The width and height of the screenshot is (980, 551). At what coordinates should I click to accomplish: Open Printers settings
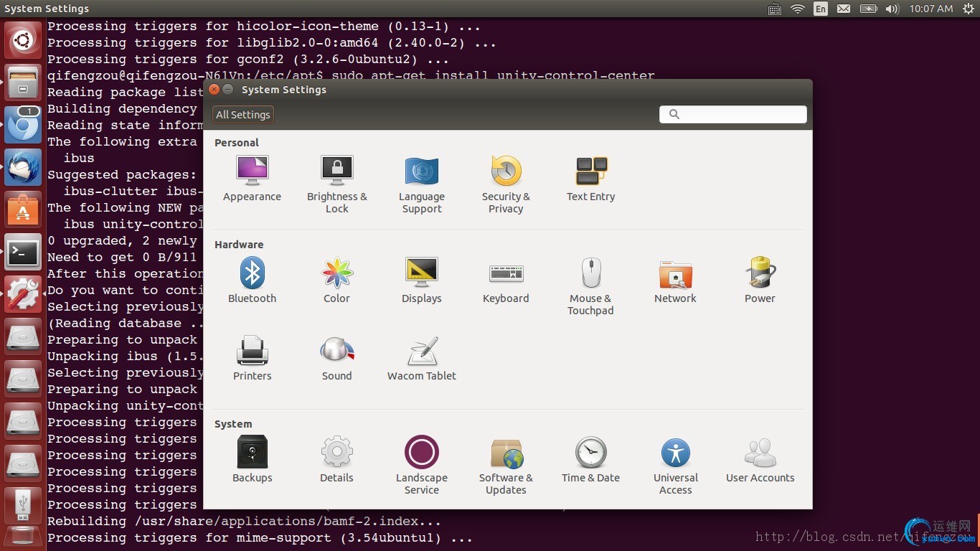(x=252, y=359)
